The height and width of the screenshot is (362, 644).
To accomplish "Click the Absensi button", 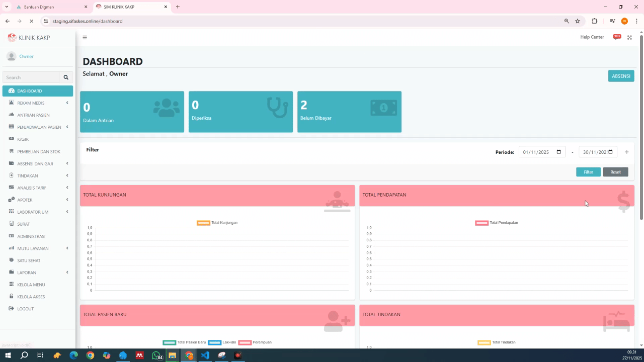I will 621,76.
